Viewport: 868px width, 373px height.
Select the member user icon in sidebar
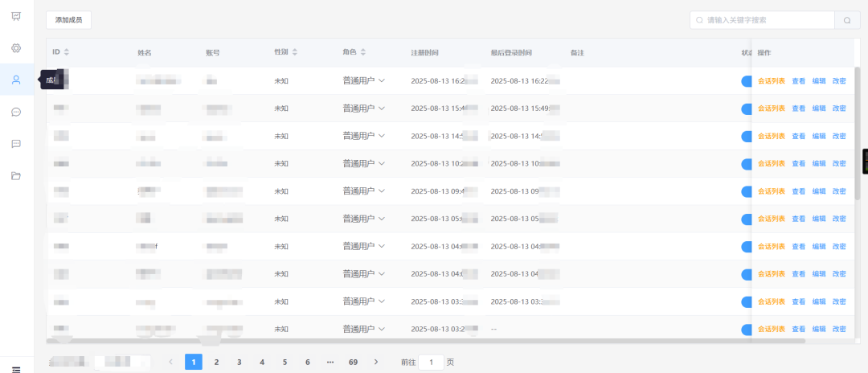(x=16, y=80)
